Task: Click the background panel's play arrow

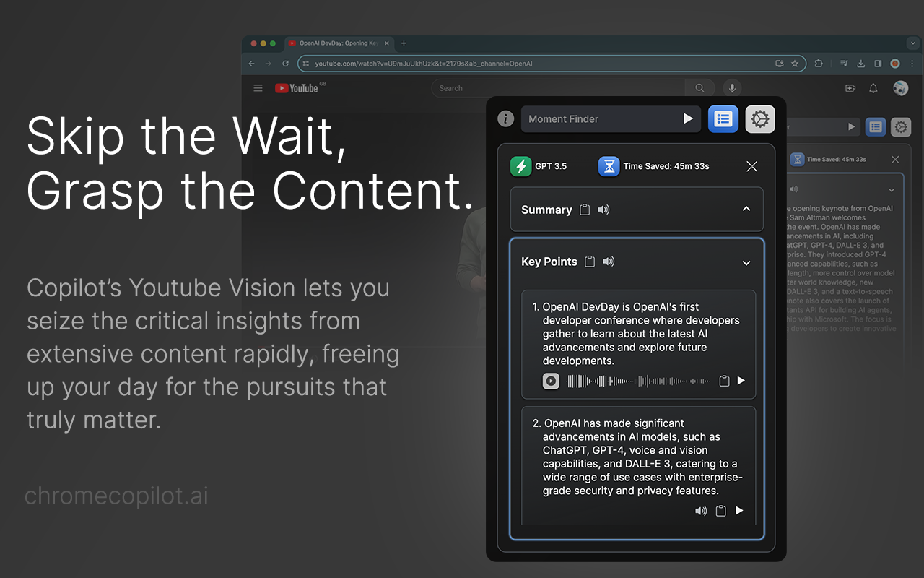Action: pos(851,127)
